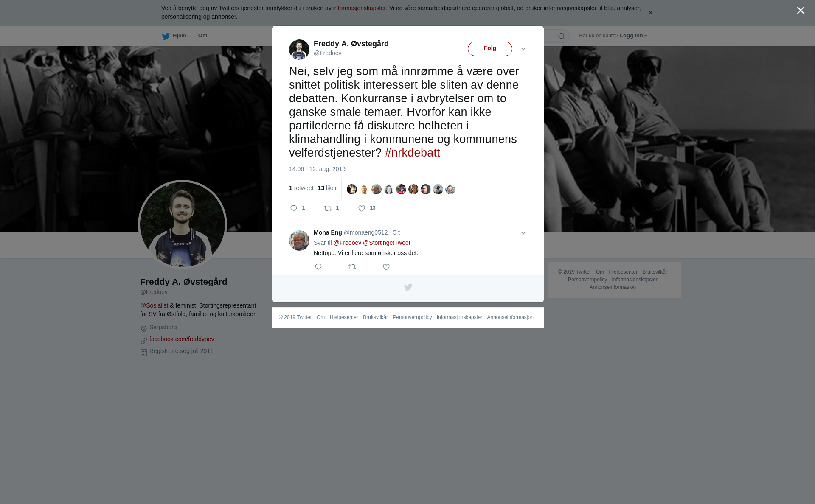Click the Twitter bird icon below the replies
815x504 pixels.
408,287
